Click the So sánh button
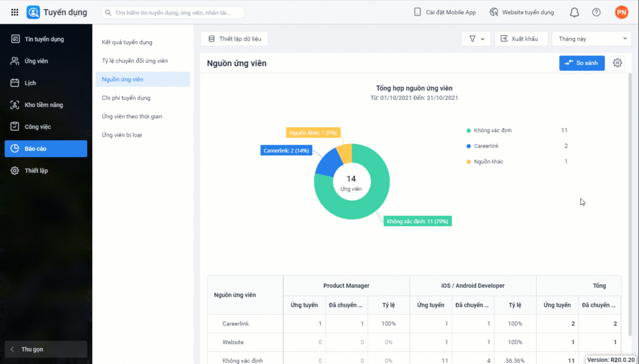The height and width of the screenshot is (364, 639). coord(581,63)
